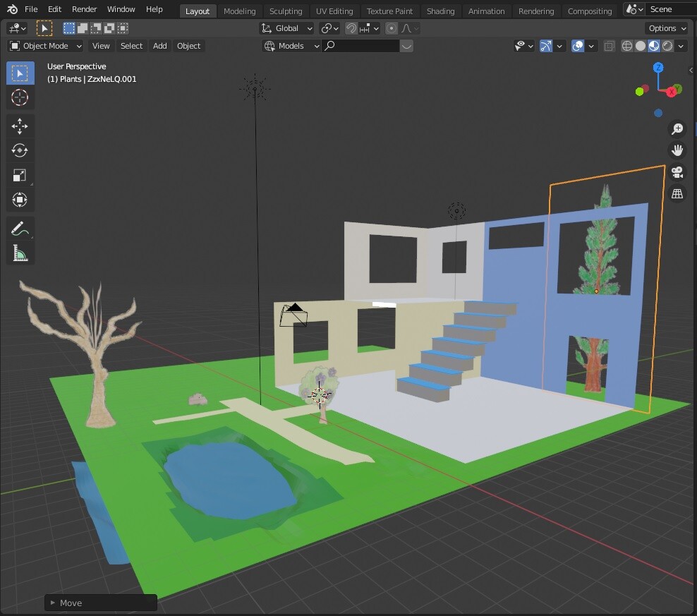Select the 3D Cursor tool
This screenshot has width=697, height=616.
[x=20, y=97]
